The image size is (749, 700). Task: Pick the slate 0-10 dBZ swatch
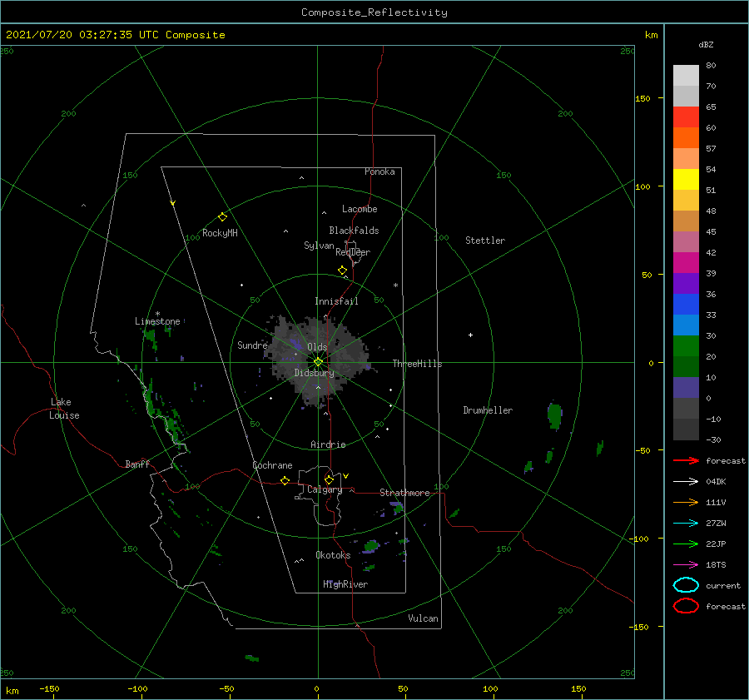click(686, 388)
